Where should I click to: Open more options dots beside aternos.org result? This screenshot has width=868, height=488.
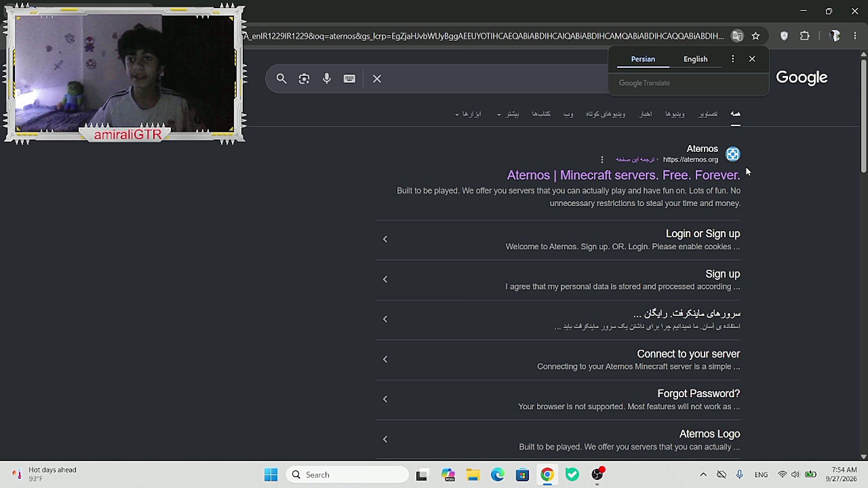point(602,160)
